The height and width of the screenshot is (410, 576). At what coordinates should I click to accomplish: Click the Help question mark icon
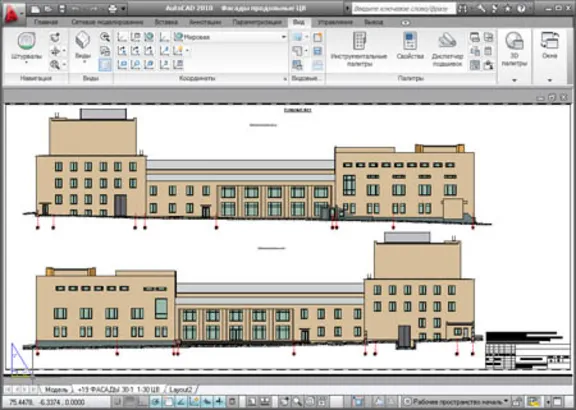pyautogui.click(x=521, y=8)
